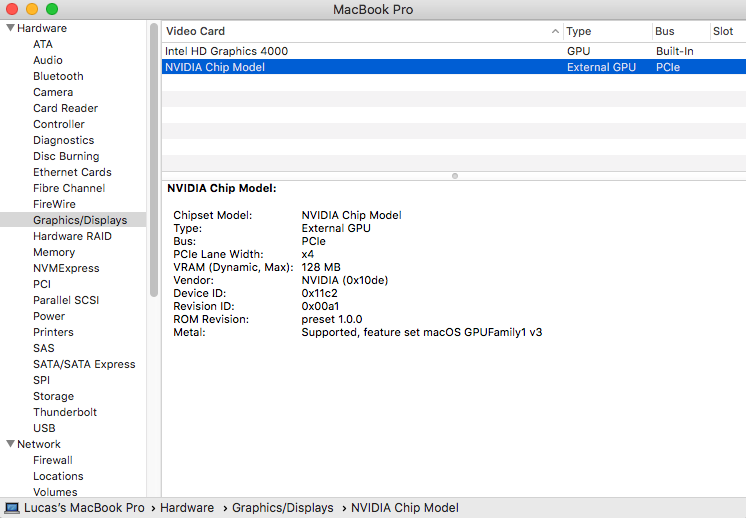Click the Built-In bus cell
The image size is (746, 518).
pyautogui.click(x=675, y=51)
